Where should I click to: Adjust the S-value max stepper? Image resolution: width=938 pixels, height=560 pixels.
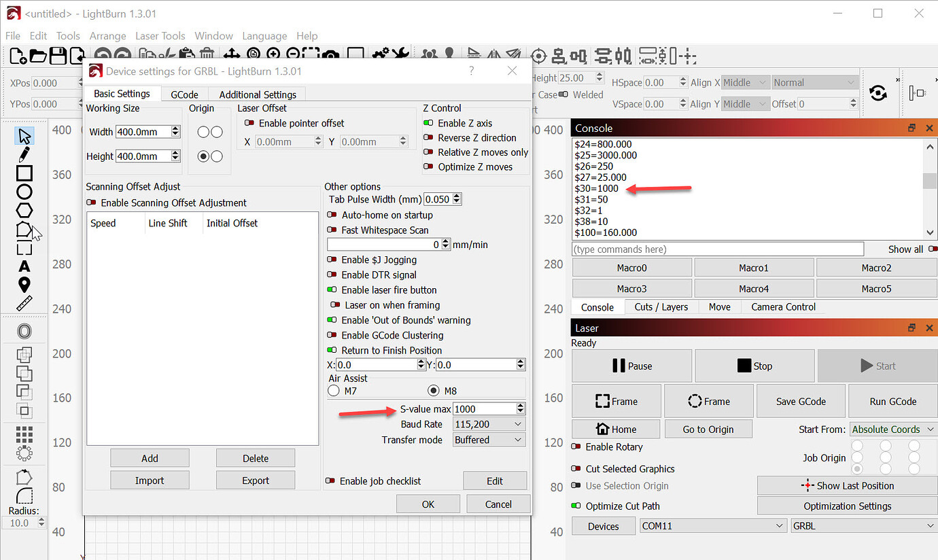(x=521, y=408)
